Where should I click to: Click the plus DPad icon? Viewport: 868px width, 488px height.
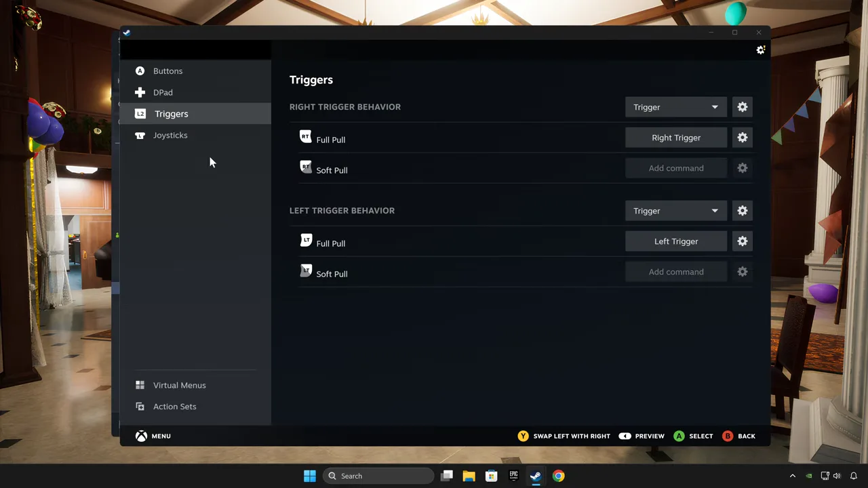(140, 92)
